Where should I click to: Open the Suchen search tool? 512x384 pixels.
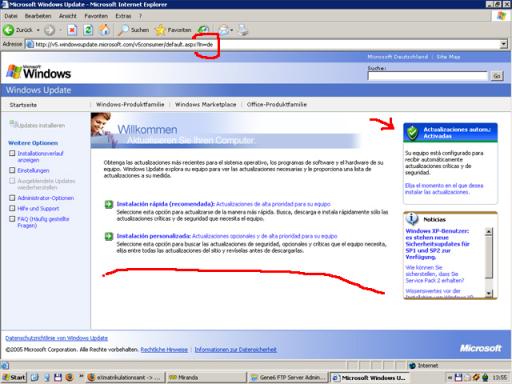133,30
